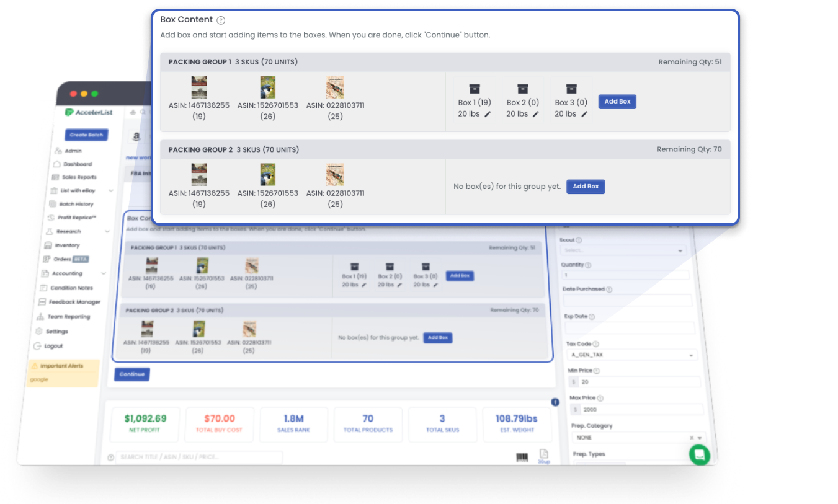
Task: Edit Box 2 weight via pencil in enlarged panel
Action: (x=535, y=114)
